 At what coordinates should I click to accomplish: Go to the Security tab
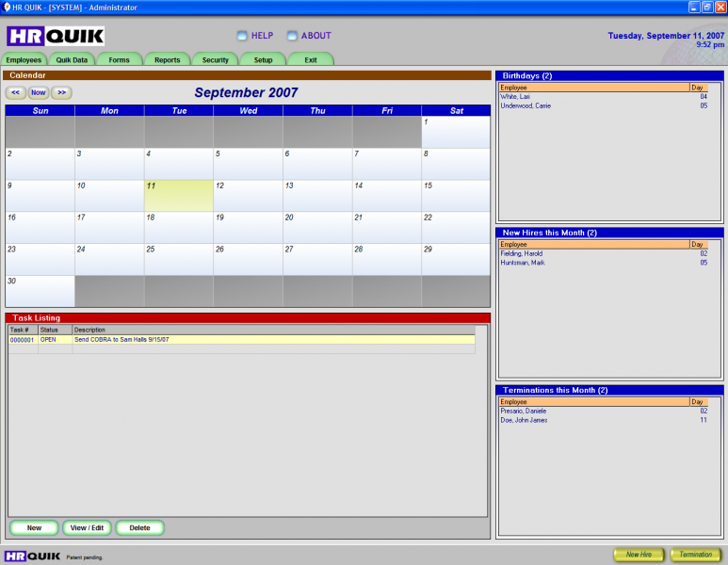(216, 60)
